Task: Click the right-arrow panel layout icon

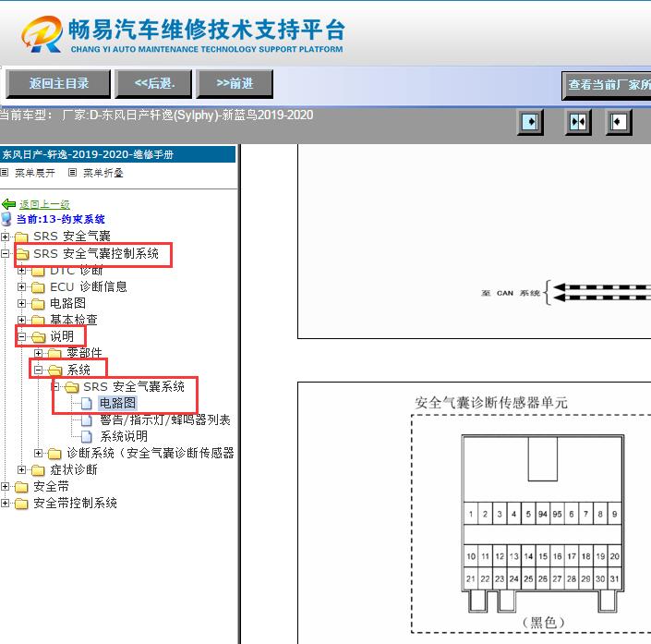Action: 530,122
